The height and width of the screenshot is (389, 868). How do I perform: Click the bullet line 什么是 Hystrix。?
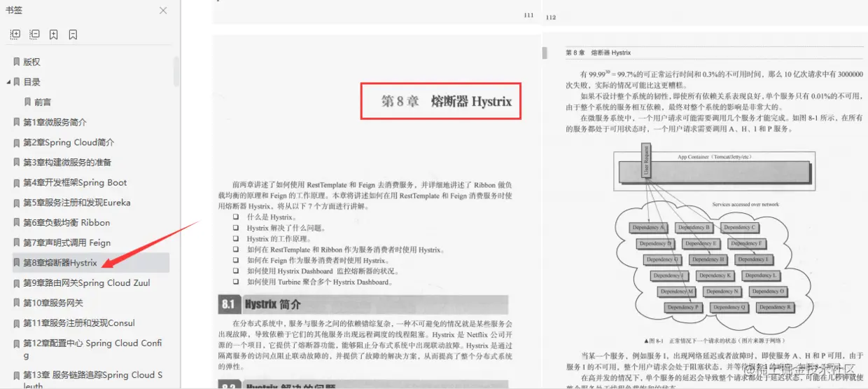[275, 217]
